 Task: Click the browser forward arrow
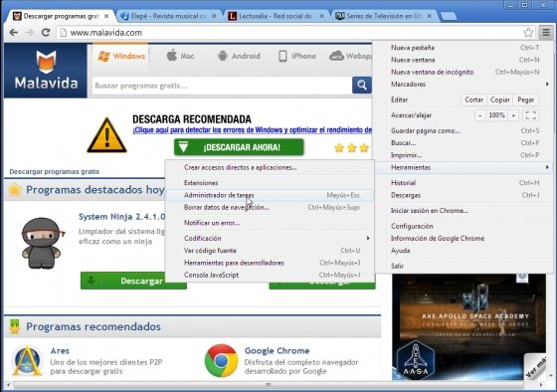click(x=30, y=33)
